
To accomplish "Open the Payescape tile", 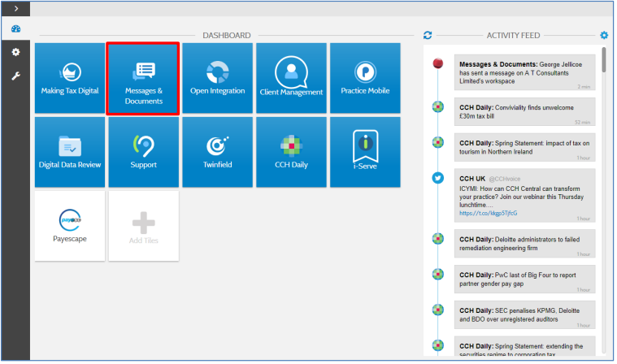I will coord(70,226).
